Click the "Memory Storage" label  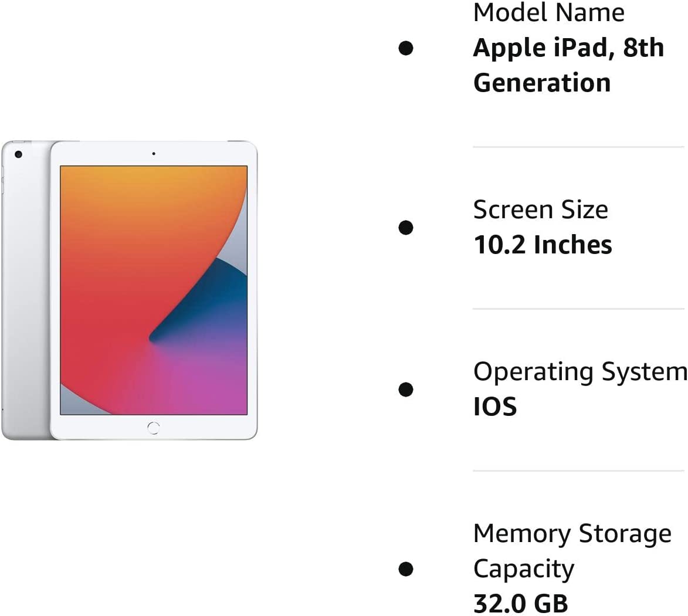(572, 533)
